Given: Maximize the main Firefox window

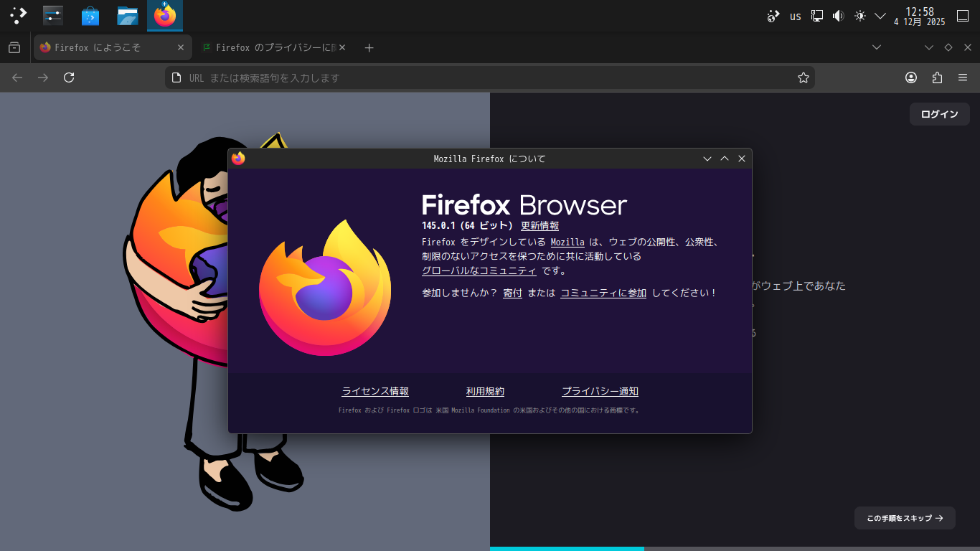Looking at the screenshot, I should pos(948,47).
